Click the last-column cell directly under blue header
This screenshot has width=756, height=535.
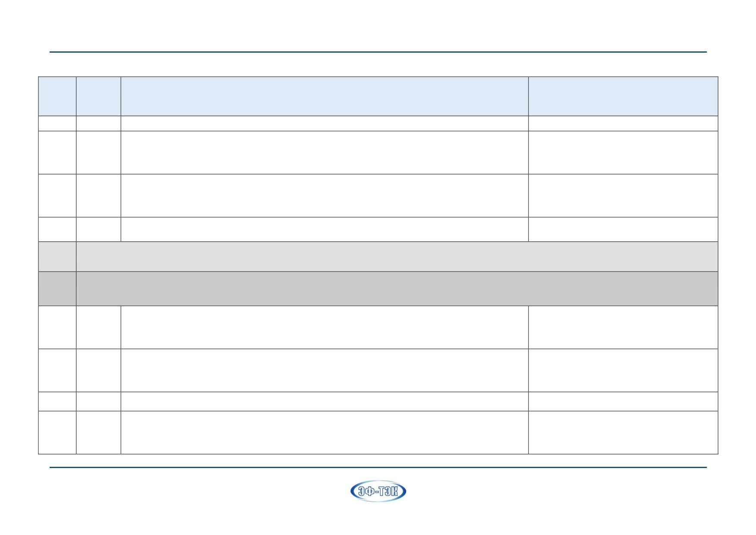pyautogui.click(x=623, y=123)
